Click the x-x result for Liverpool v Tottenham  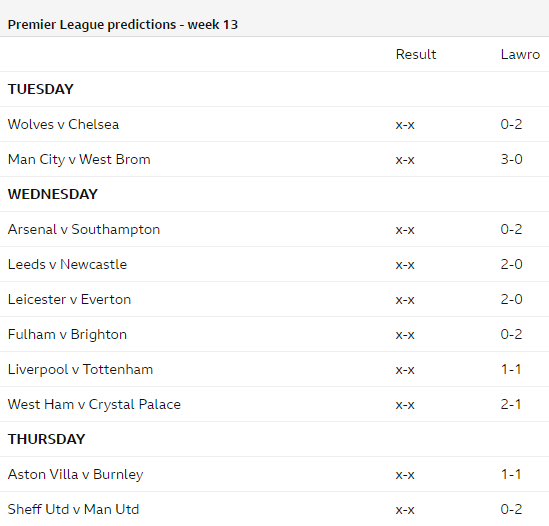405,370
